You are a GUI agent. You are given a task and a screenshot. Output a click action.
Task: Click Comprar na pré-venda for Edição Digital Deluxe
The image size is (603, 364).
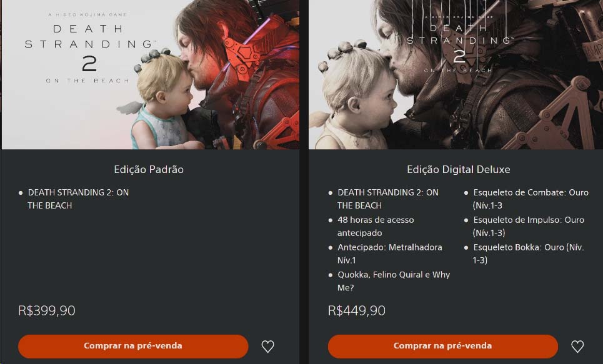tap(442, 346)
